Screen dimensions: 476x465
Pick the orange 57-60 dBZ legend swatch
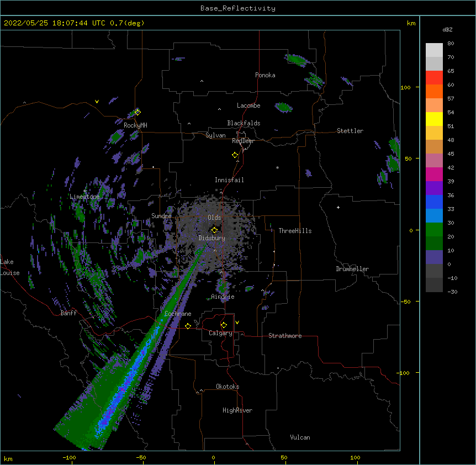tap(434, 91)
